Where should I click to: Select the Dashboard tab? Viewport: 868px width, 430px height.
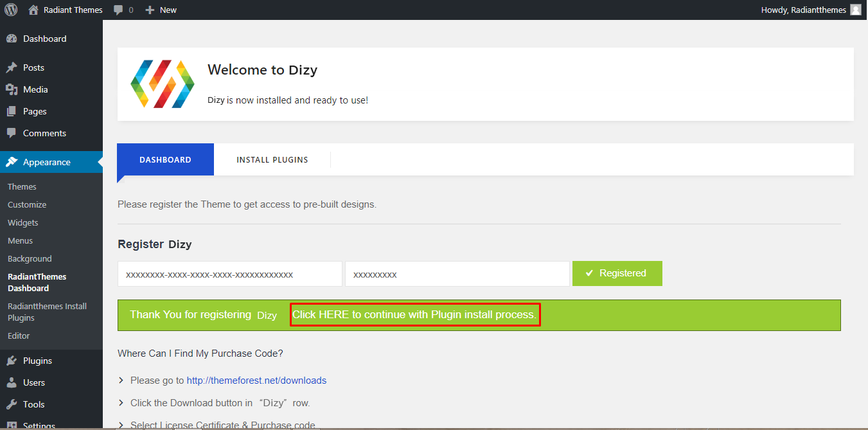pos(165,159)
